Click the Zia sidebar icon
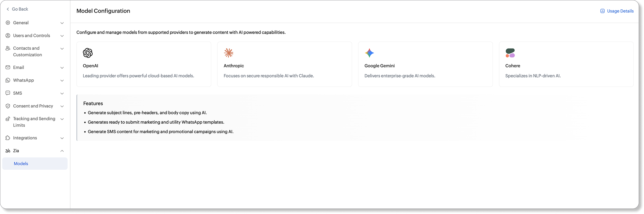 click(x=8, y=151)
